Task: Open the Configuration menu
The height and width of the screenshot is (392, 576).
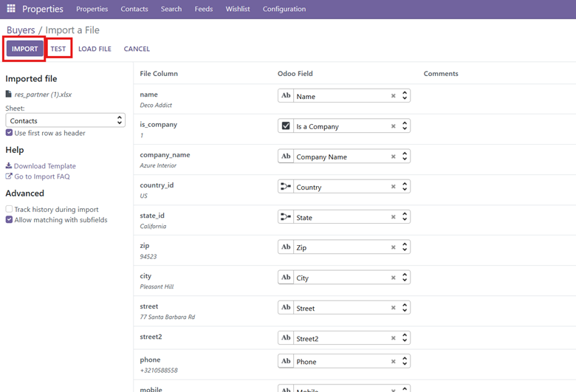Action: click(x=284, y=9)
